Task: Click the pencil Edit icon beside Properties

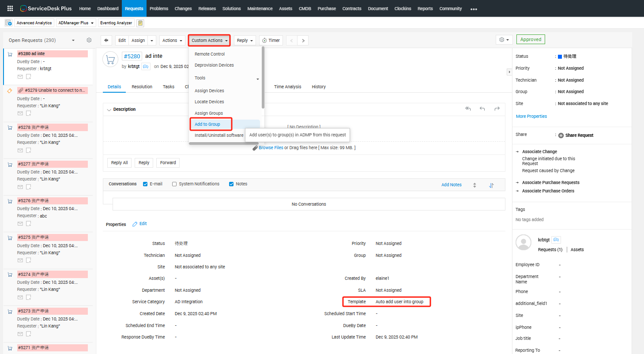Action: coord(136,224)
